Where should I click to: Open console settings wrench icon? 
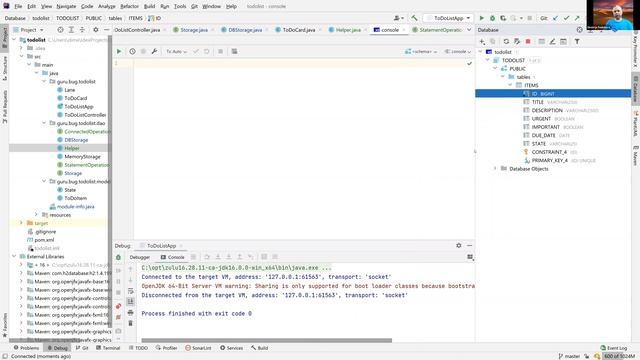154,51
